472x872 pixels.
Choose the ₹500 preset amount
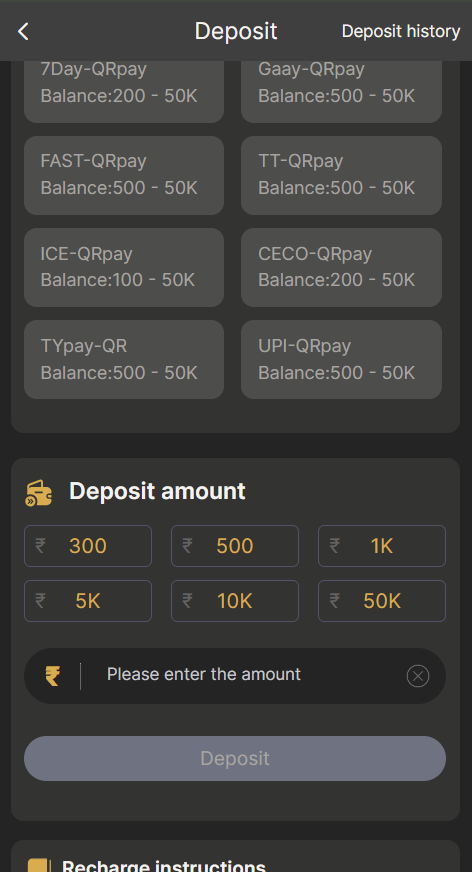click(235, 546)
